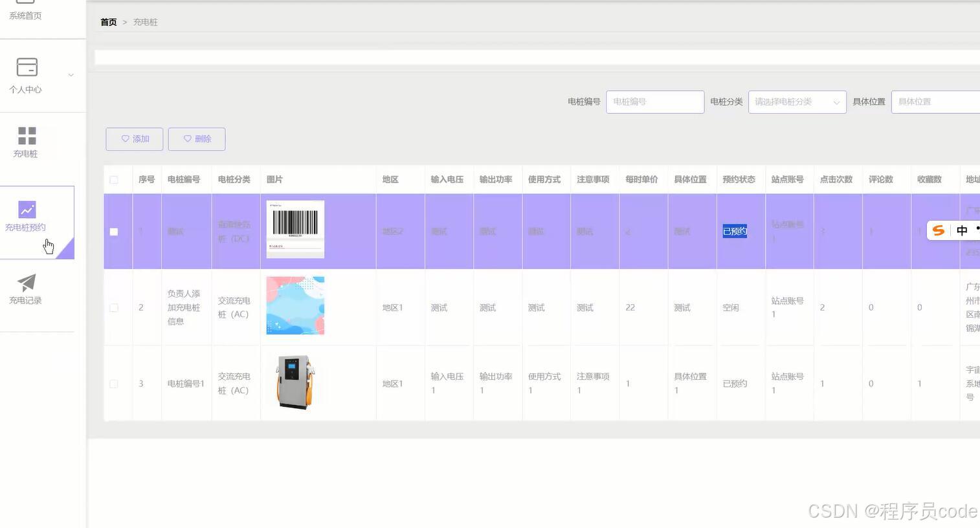Click the 注意事项1 cell in row 3

tap(593, 384)
